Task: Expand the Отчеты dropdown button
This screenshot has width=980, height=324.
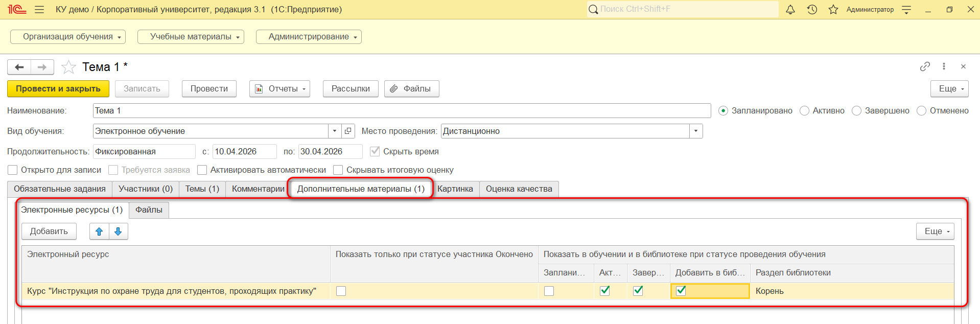Action: (x=279, y=89)
